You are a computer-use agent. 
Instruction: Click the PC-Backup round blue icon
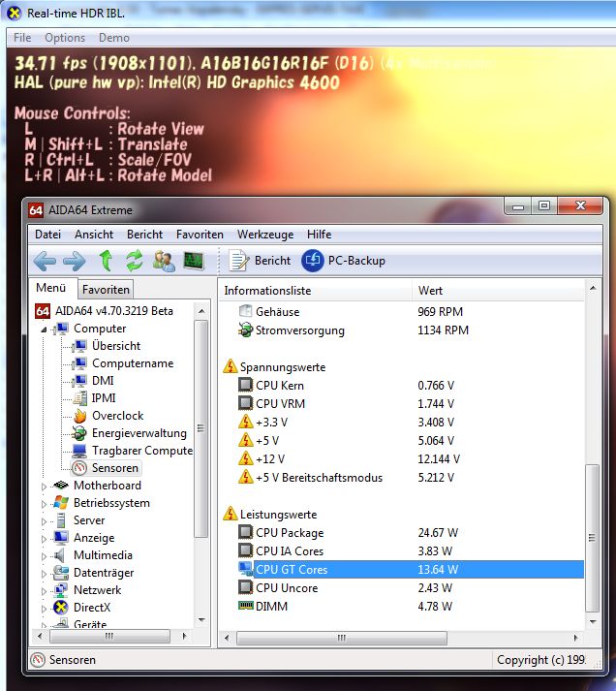313,261
